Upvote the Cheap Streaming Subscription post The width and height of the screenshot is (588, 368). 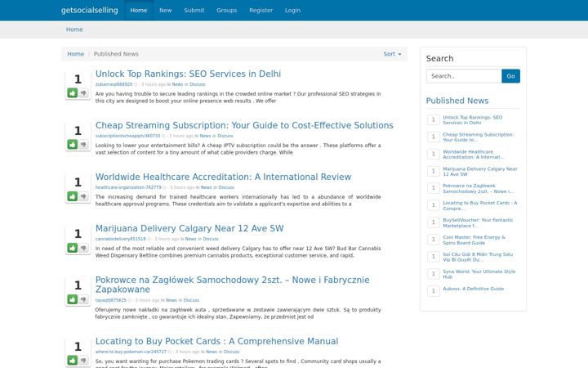(x=73, y=144)
